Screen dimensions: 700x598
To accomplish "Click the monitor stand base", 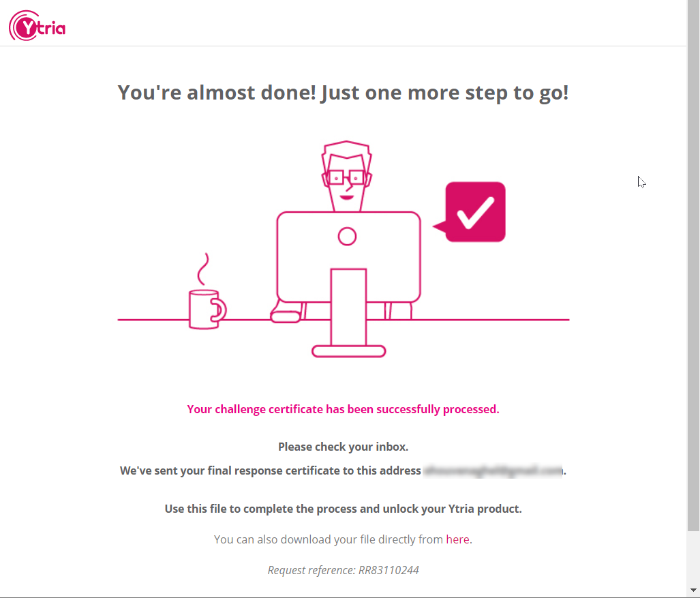I will pos(348,352).
